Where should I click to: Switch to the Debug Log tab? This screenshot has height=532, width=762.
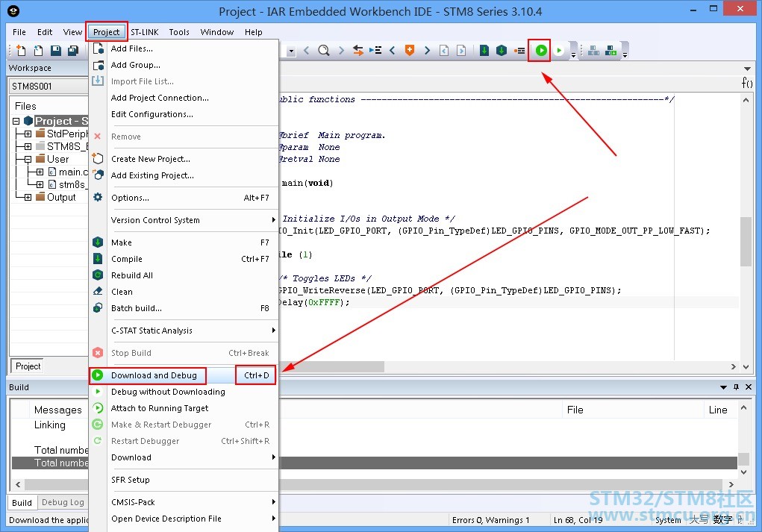coord(63,502)
